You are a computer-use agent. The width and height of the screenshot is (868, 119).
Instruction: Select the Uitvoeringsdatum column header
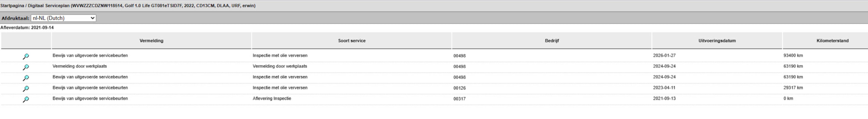pyautogui.click(x=717, y=41)
